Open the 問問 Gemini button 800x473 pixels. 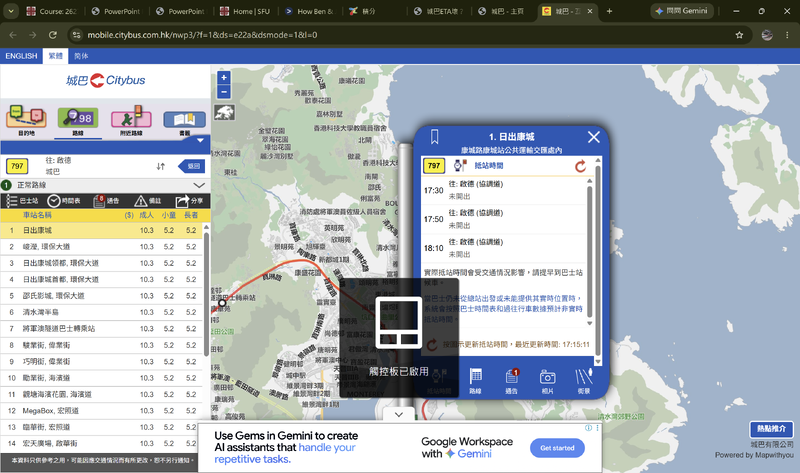click(x=682, y=11)
